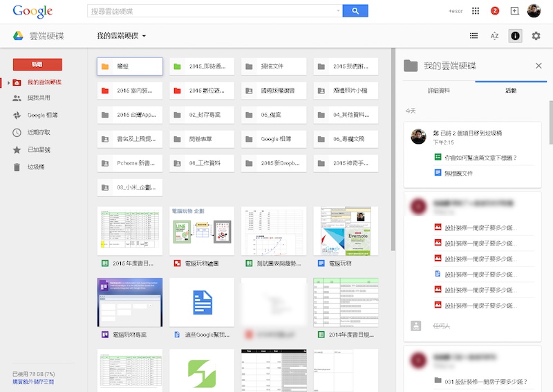Open the 2014年度書目規 spreadsheet thumbnail
The height and width of the screenshot is (392, 553).
pyautogui.click(x=346, y=302)
